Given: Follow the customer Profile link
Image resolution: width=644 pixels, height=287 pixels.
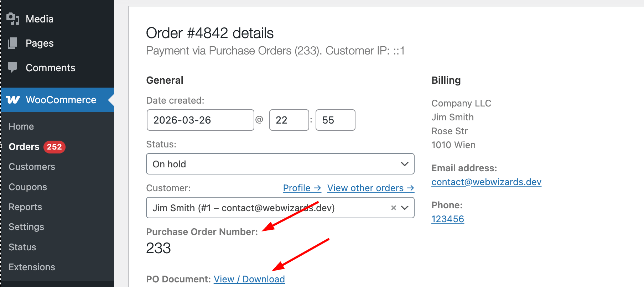Looking at the screenshot, I should coord(302,188).
